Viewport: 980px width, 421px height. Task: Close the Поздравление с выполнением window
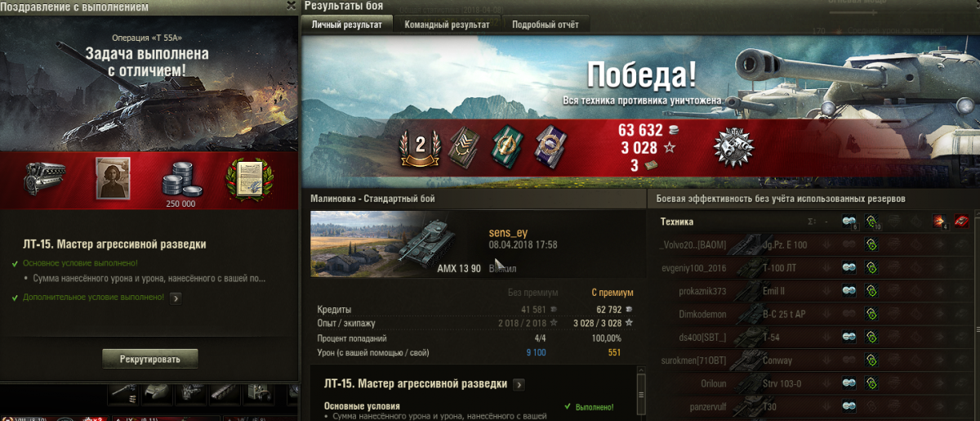(292, 6)
